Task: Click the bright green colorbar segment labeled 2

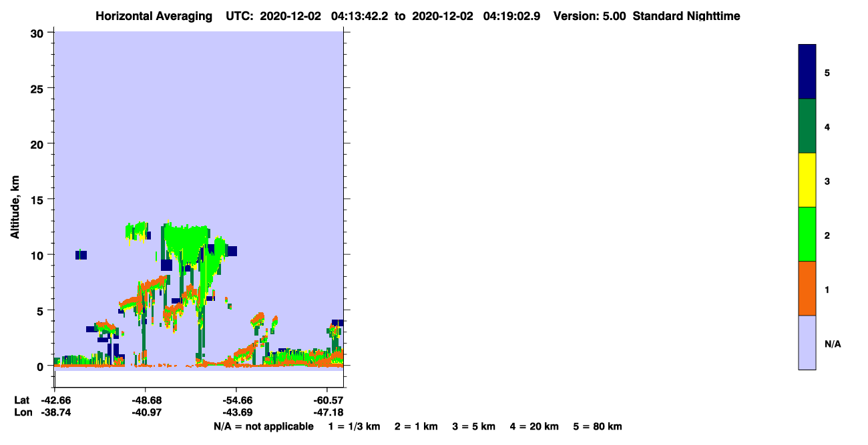Action: (807, 234)
